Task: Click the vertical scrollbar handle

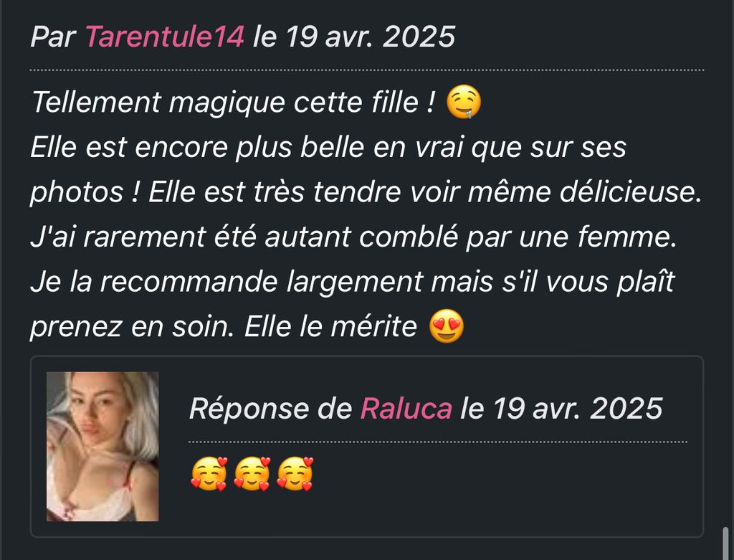Action: coord(725,543)
